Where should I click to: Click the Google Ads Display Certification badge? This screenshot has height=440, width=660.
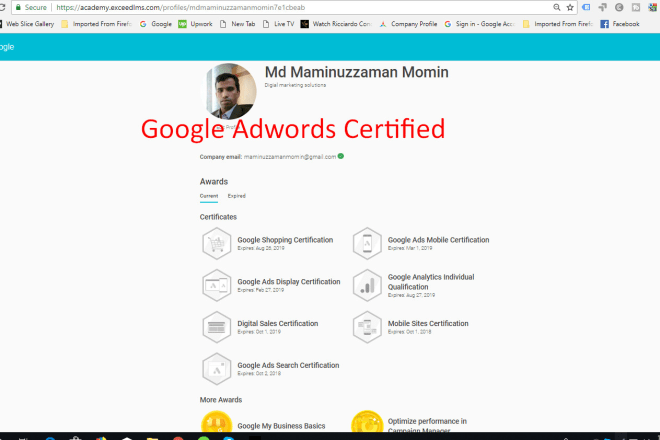click(216, 285)
